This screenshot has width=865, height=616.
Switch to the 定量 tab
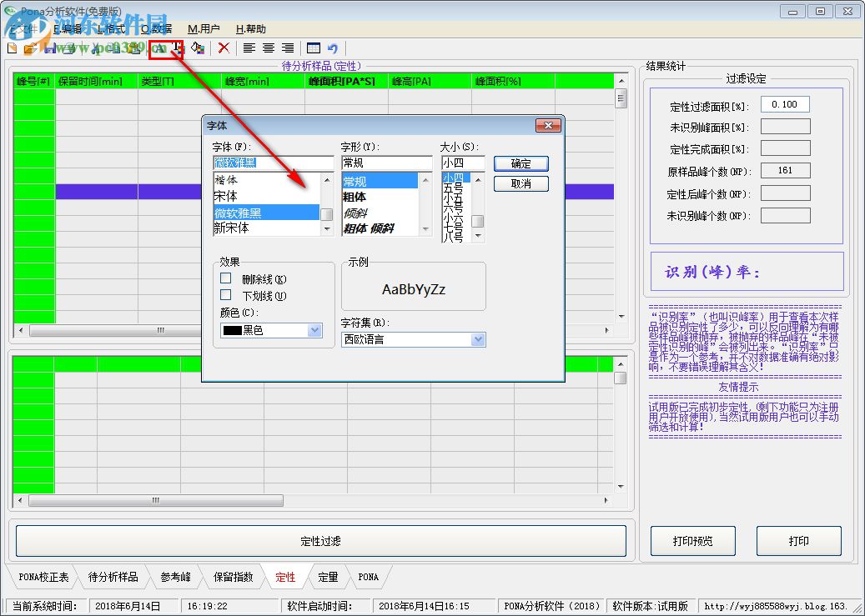[x=328, y=577]
